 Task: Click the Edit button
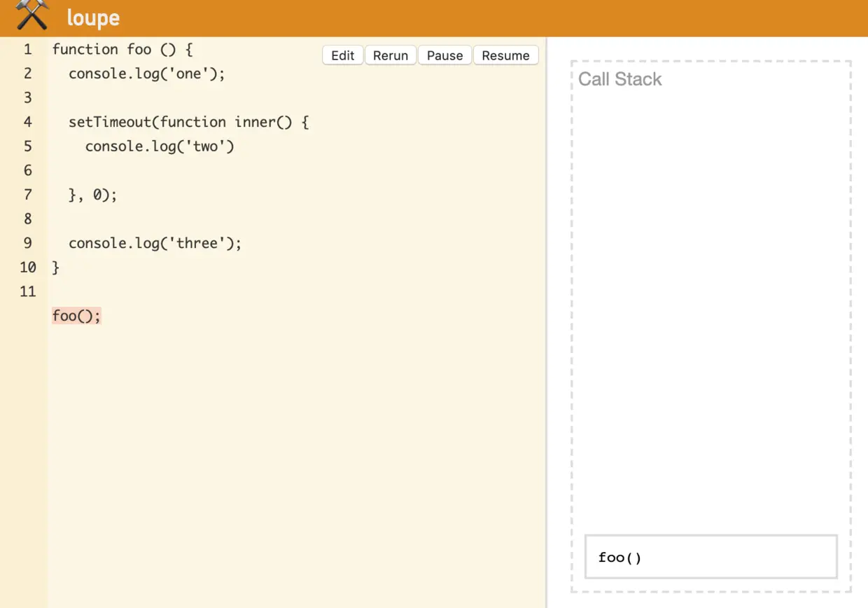[343, 55]
